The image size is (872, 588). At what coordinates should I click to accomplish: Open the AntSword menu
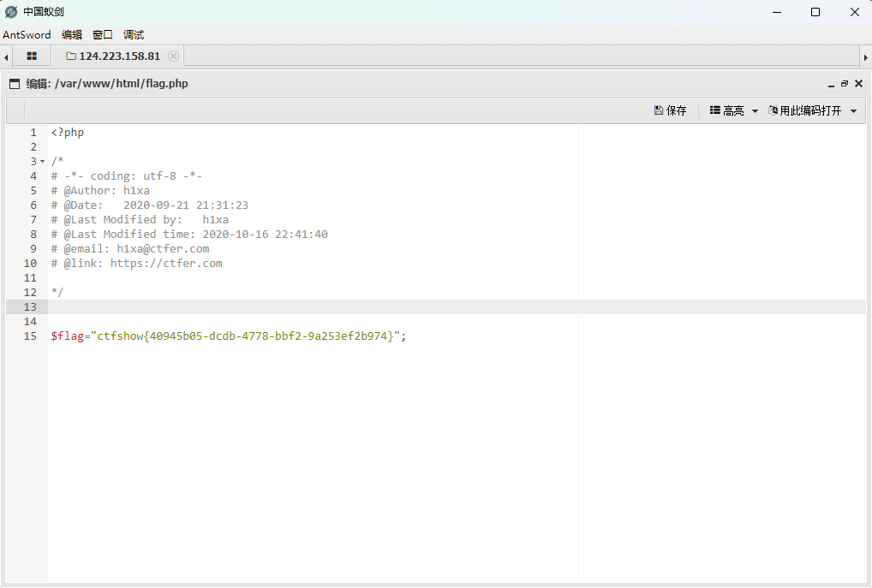click(27, 35)
